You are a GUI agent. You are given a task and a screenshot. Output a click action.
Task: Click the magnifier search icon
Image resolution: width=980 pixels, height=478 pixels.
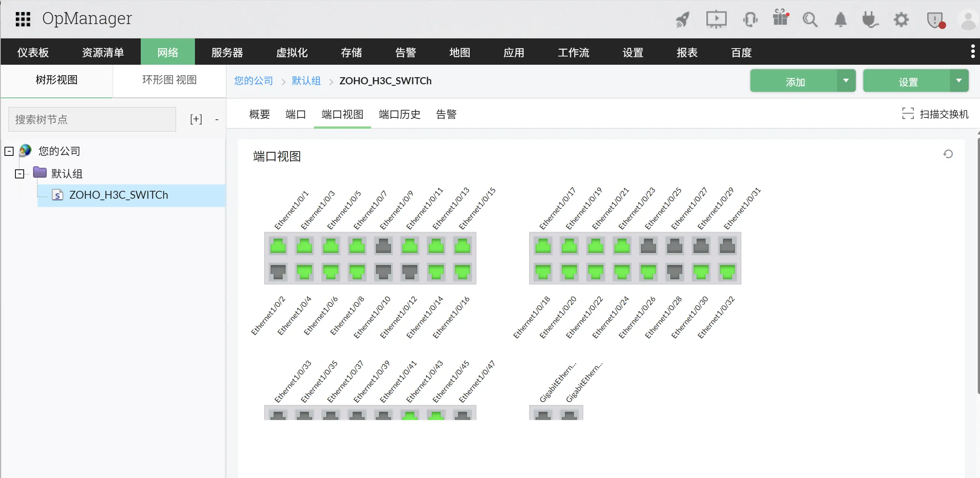click(810, 19)
